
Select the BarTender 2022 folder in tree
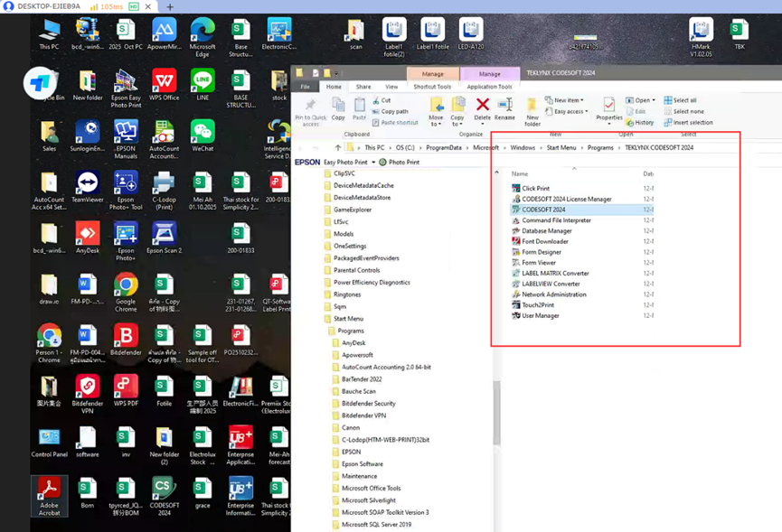point(362,379)
